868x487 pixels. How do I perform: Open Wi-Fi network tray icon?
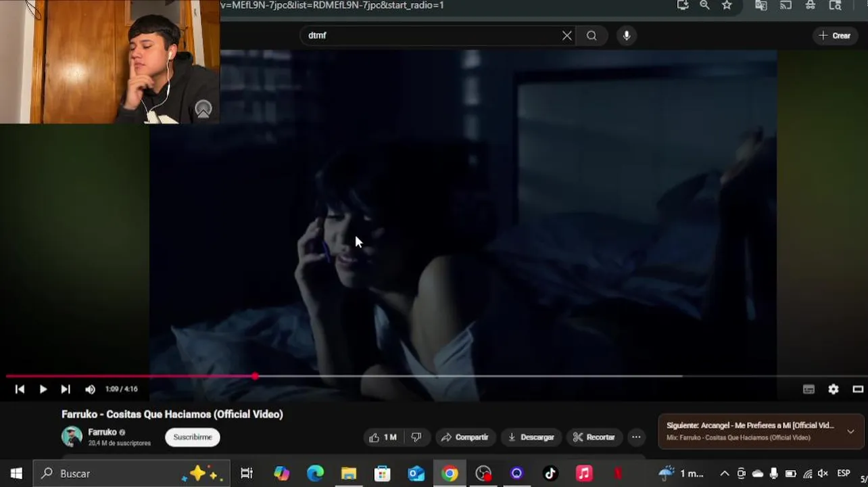807,473
